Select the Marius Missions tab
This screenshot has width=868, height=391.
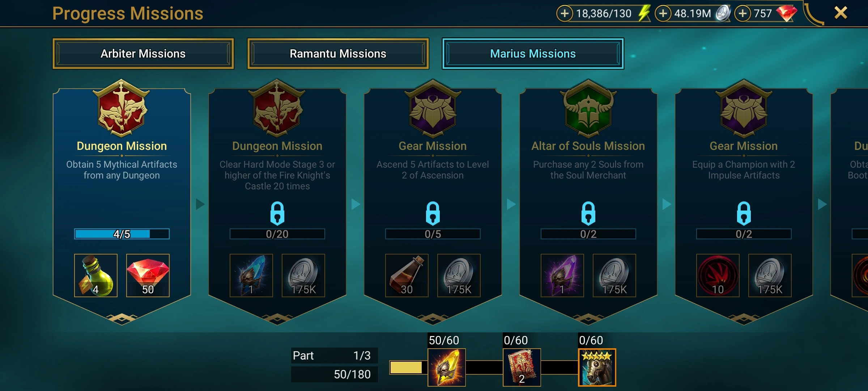[x=533, y=54]
